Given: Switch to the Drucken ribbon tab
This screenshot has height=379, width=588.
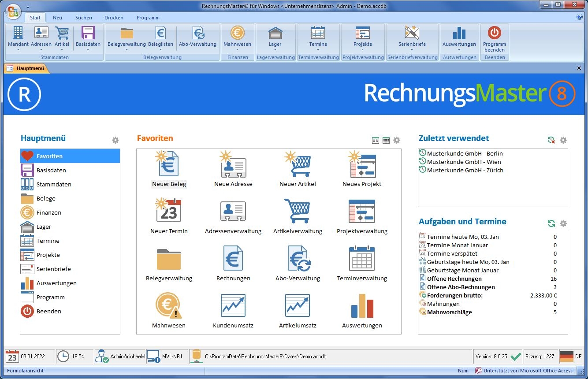Looking at the screenshot, I should 114,18.
